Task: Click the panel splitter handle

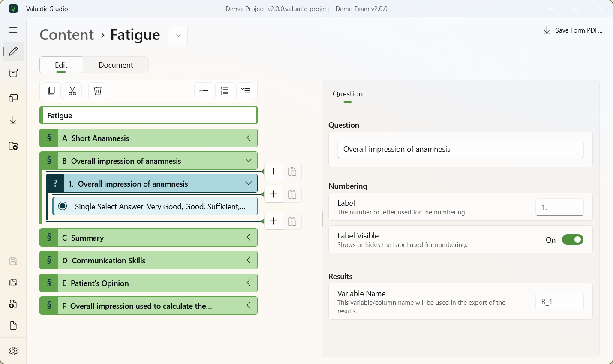Action: coord(322,219)
